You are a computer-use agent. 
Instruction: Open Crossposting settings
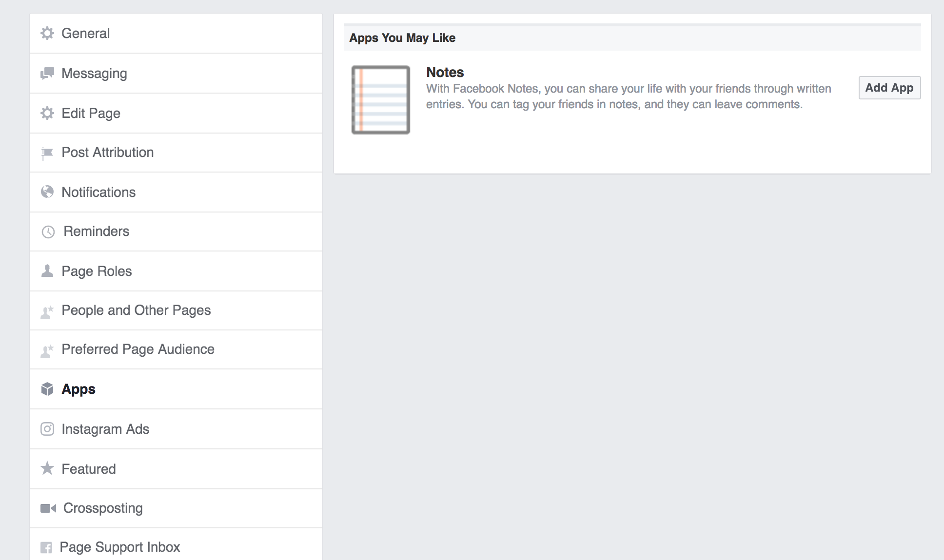pyautogui.click(x=176, y=508)
